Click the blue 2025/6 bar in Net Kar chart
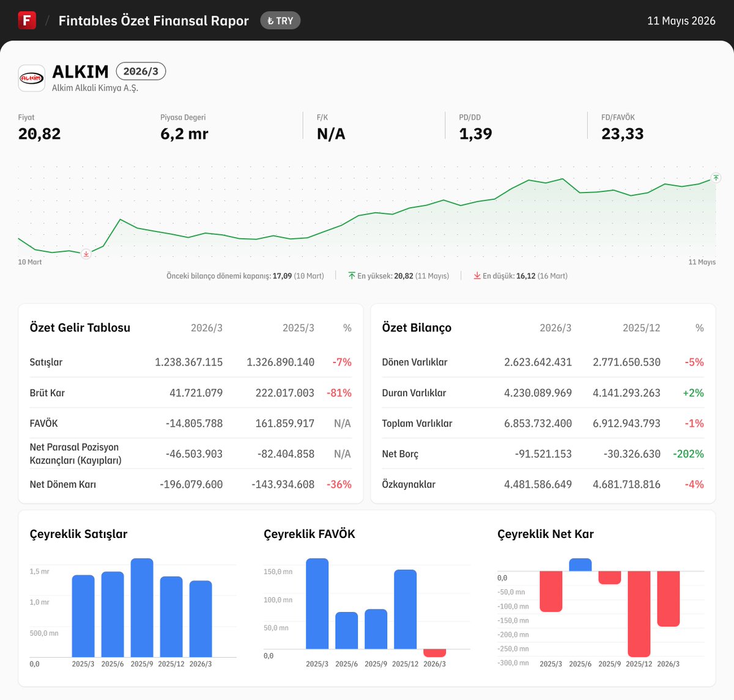This screenshot has width=734, height=700. click(x=580, y=565)
